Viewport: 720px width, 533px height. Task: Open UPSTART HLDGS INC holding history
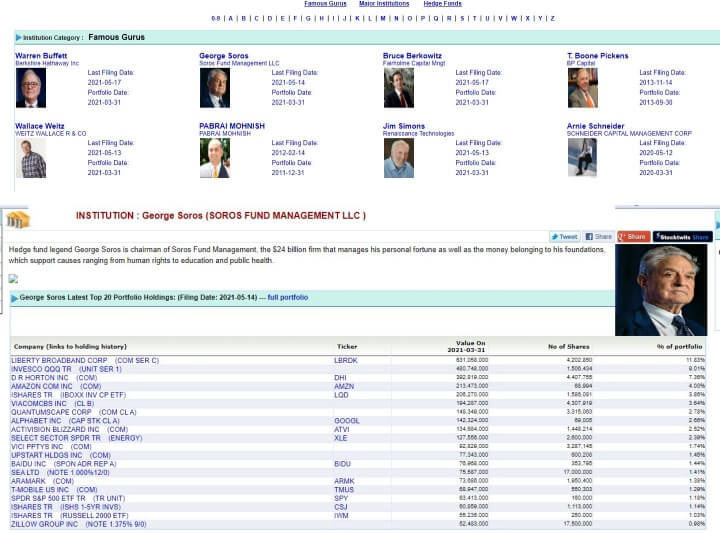(61, 455)
